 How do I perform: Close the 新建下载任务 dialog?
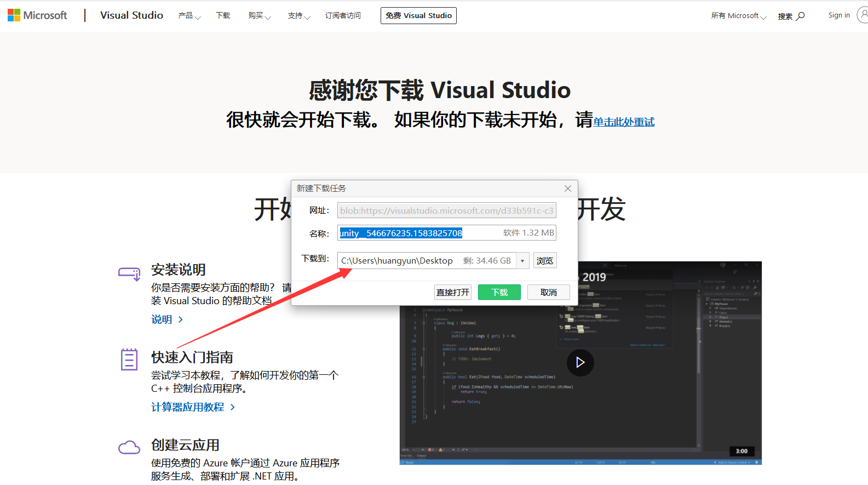[x=568, y=189]
